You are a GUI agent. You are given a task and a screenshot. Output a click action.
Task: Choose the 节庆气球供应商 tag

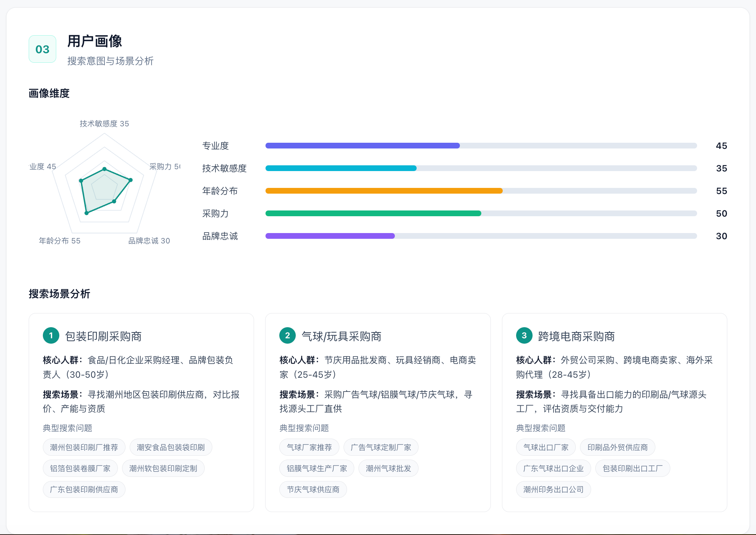click(313, 489)
